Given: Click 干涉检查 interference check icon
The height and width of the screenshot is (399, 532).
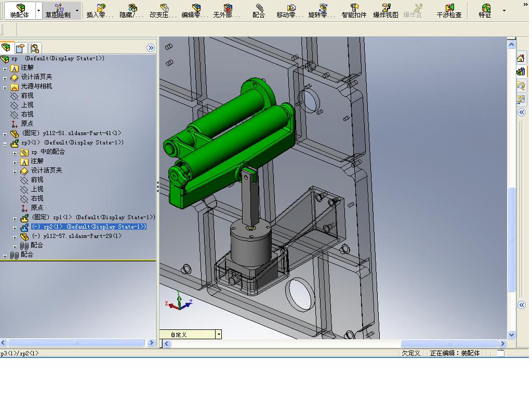Looking at the screenshot, I should coord(449,10).
